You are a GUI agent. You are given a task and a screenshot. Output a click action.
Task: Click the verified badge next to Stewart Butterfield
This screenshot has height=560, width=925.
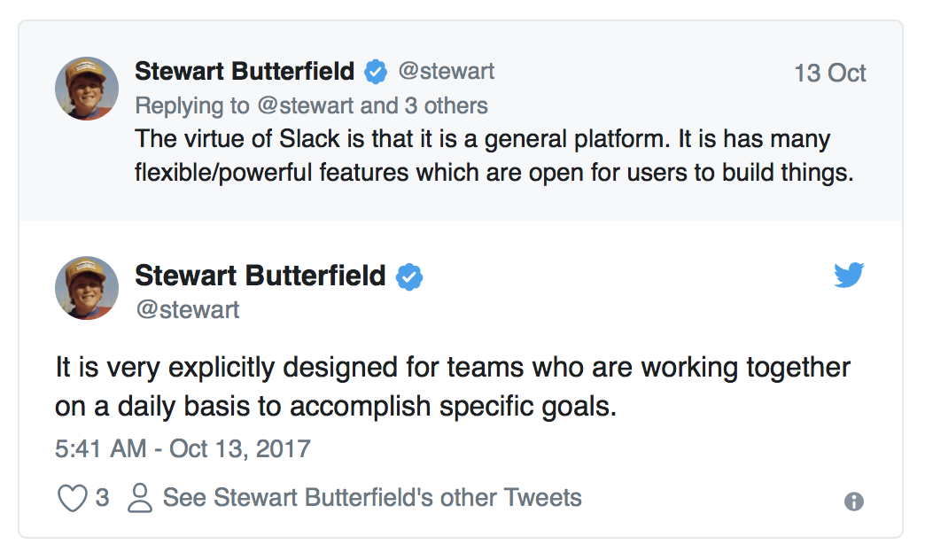coord(411,276)
